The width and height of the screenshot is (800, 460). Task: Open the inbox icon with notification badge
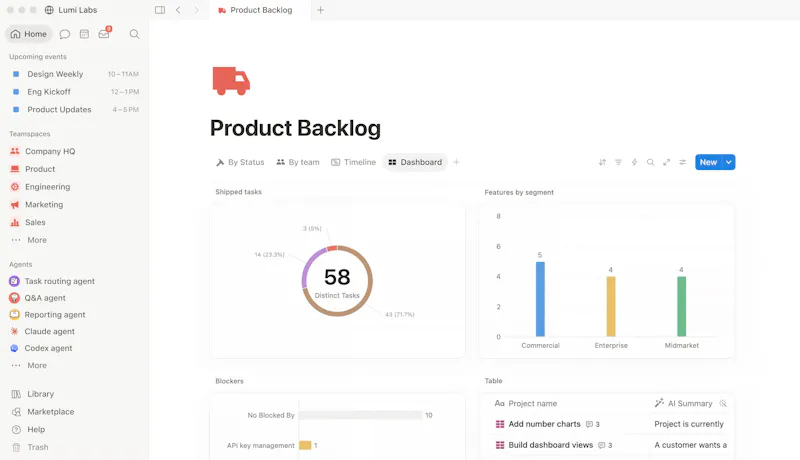(x=105, y=34)
